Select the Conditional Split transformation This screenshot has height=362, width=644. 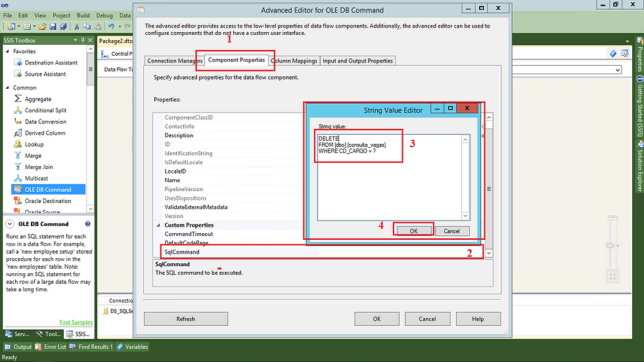[45, 110]
